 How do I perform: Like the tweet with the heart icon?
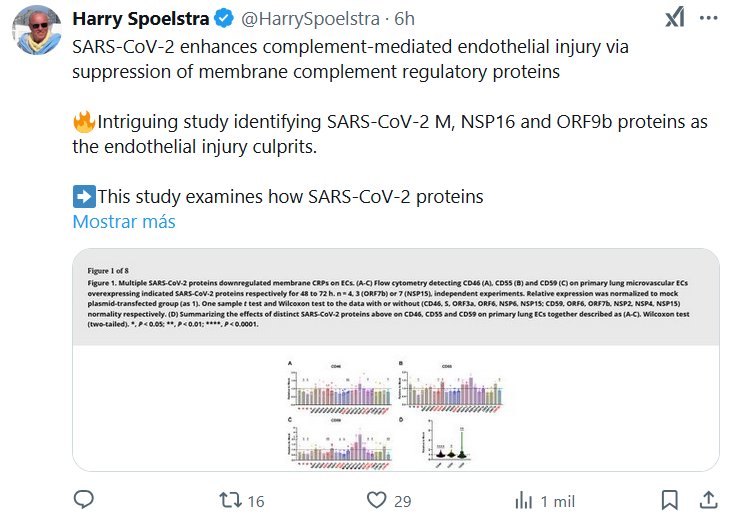click(377, 500)
